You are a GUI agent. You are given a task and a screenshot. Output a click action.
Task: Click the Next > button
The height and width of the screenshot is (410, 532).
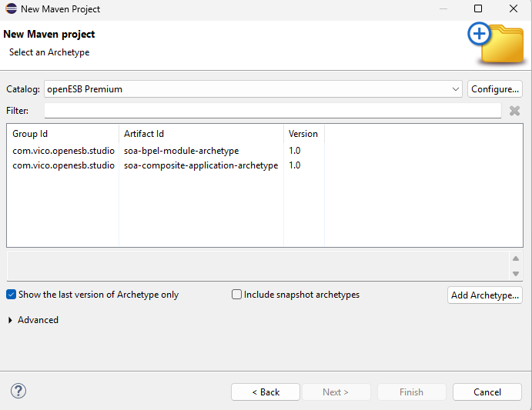(336, 392)
